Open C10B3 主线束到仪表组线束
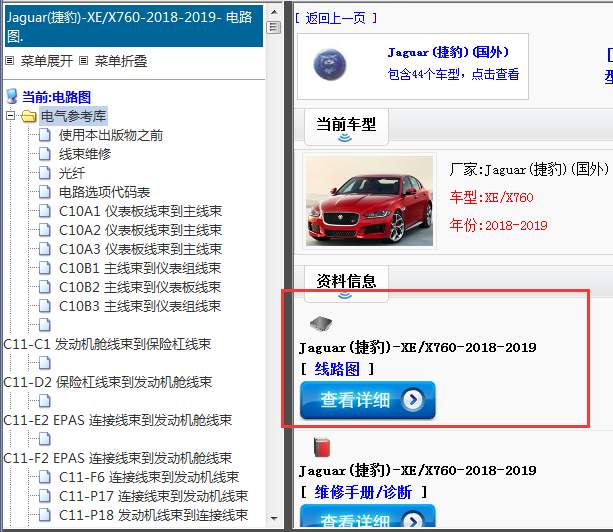 (140, 306)
